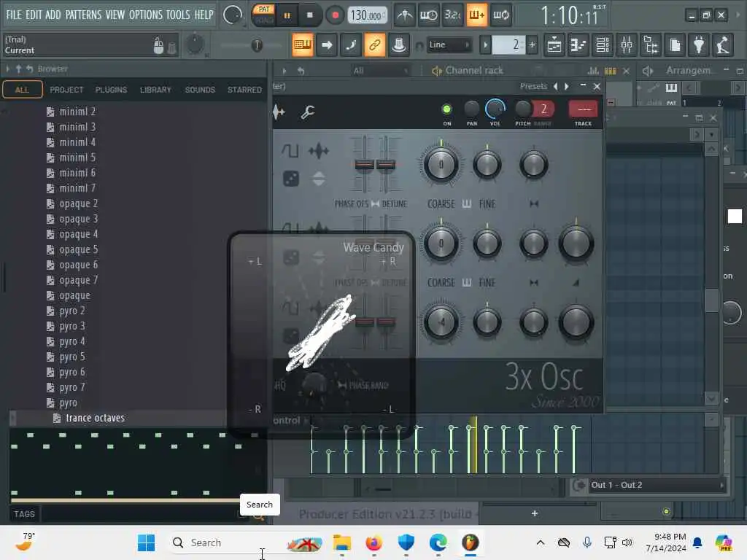The image size is (747, 560).
Task: Toggle loop recording button
Action: [x=500, y=15]
